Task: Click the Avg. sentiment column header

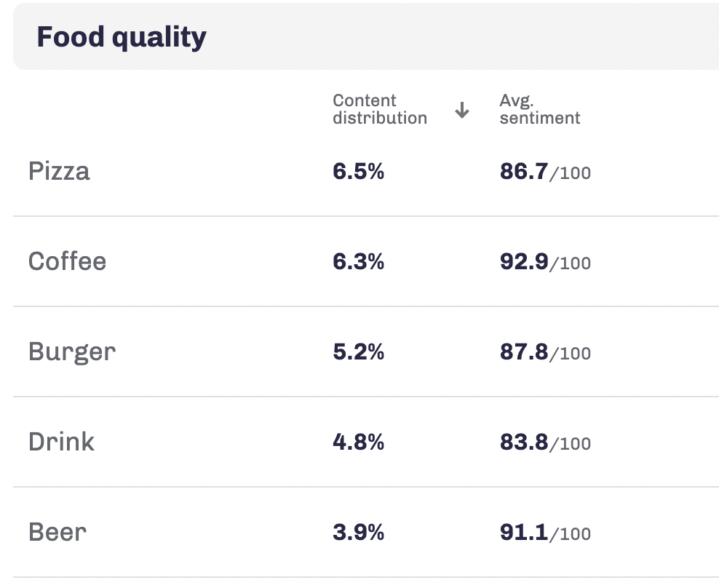Action: [539, 109]
